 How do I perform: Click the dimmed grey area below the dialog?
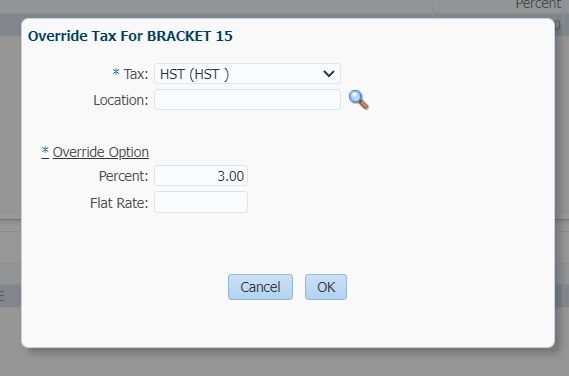284,361
